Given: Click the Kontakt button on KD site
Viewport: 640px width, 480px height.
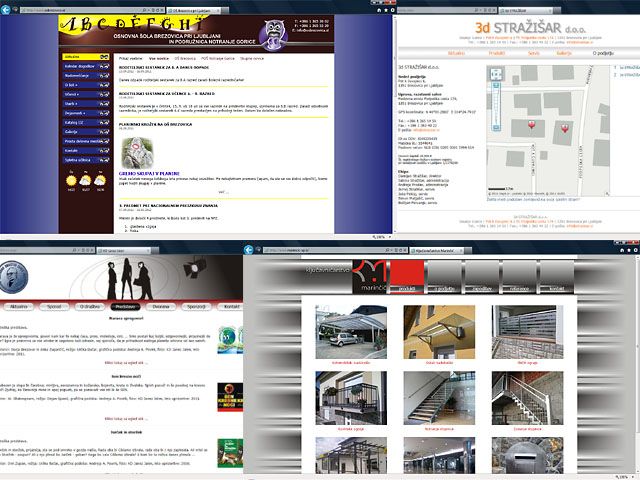Looking at the screenshot, I should 231,307.
